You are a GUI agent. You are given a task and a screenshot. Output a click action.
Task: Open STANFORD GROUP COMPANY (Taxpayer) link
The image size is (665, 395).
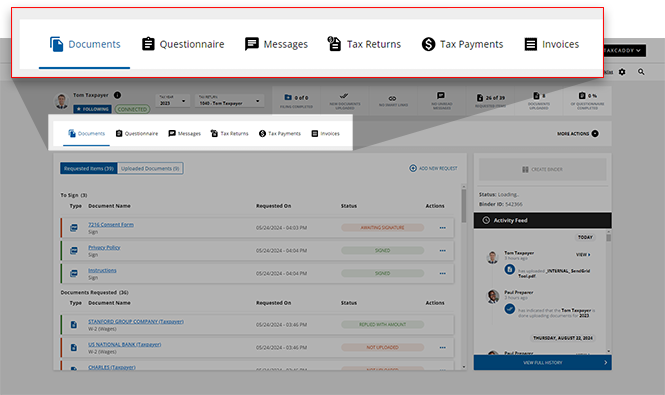(136, 322)
